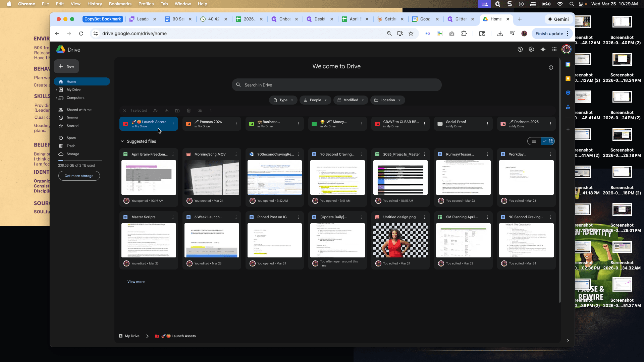The width and height of the screenshot is (644, 362).
Task: Open the Location filter dropdown
Action: [387, 100]
